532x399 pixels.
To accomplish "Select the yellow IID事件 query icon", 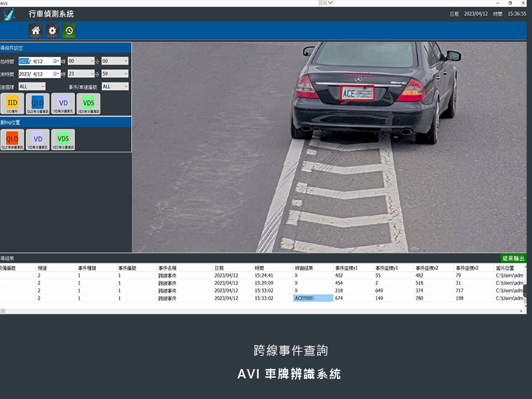I will coord(12,104).
